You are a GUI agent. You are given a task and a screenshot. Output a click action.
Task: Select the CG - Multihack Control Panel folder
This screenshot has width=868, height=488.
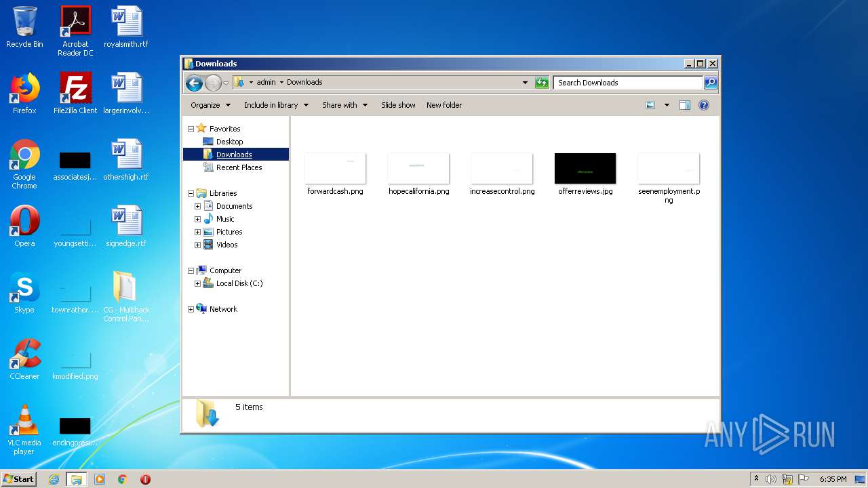point(126,297)
